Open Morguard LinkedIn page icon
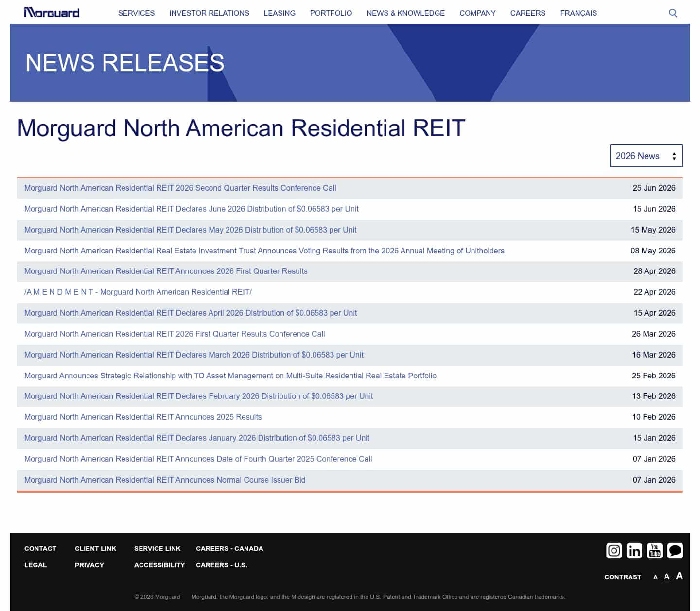This screenshot has height=611, width=700. pos(634,550)
